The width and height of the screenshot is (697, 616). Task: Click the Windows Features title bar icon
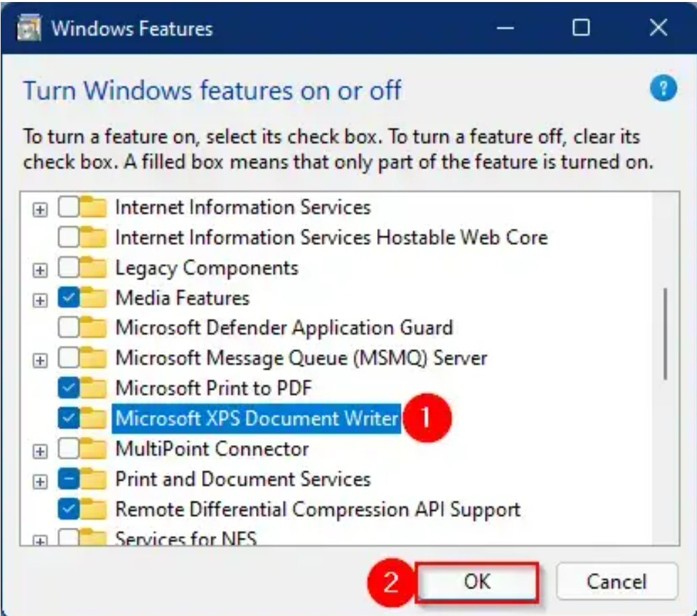tap(29, 28)
